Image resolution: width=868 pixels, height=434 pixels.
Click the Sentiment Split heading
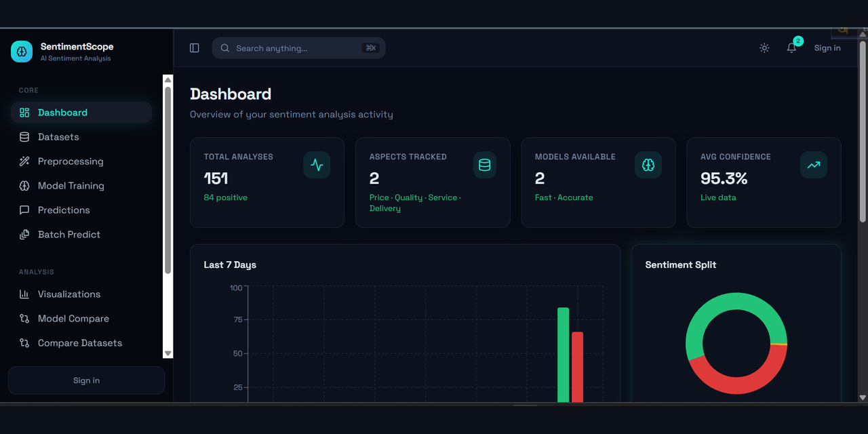[681, 264]
